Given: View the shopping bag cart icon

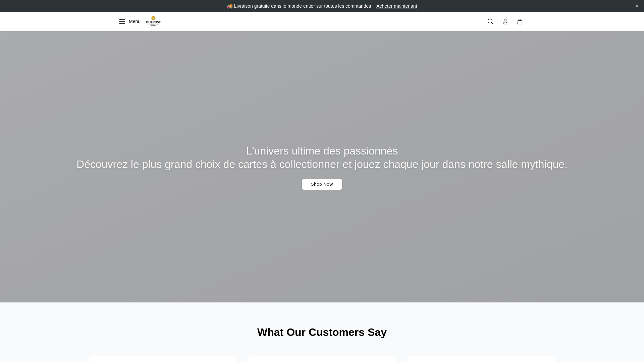Looking at the screenshot, I should [520, 21].
